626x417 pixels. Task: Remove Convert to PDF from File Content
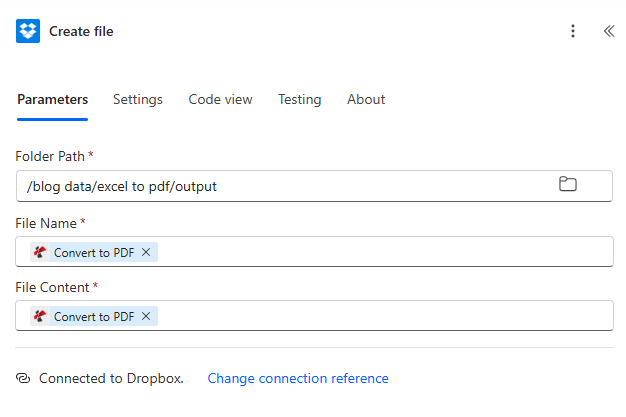(146, 316)
